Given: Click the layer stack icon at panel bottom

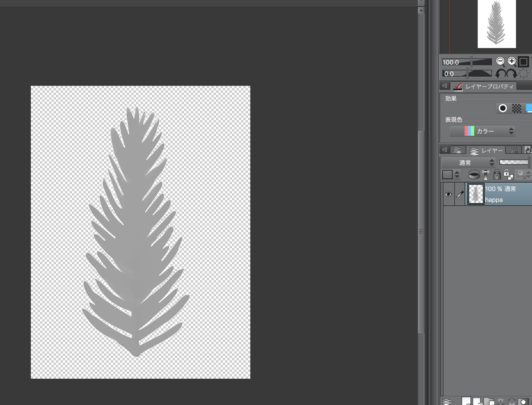Looking at the screenshot, I should 447,401.
